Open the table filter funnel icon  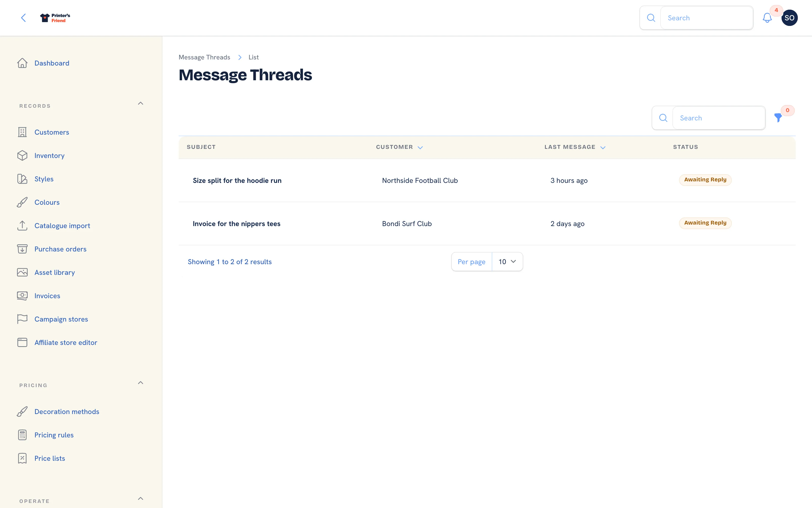pos(778,118)
